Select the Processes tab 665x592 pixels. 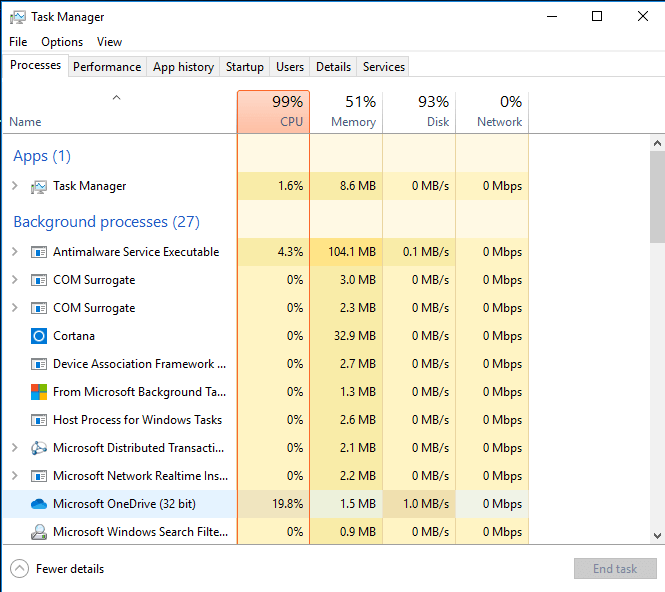point(36,65)
